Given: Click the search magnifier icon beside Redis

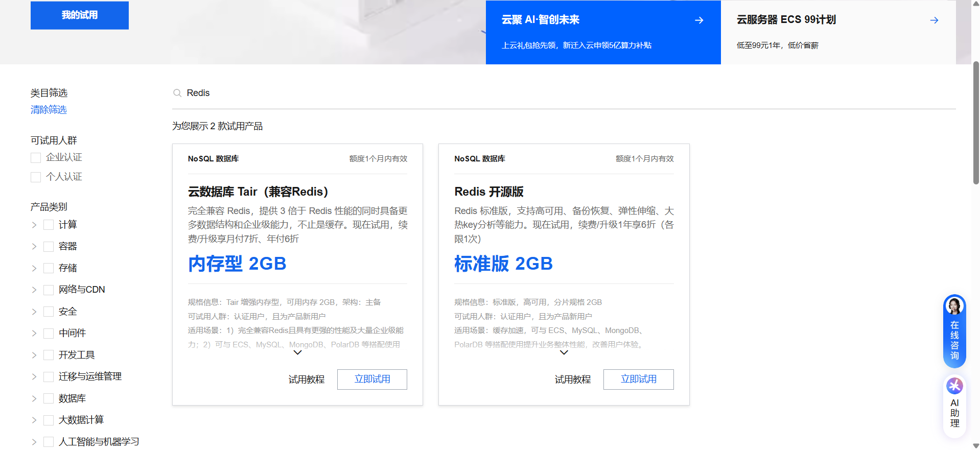Looking at the screenshot, I should point(177,93).
